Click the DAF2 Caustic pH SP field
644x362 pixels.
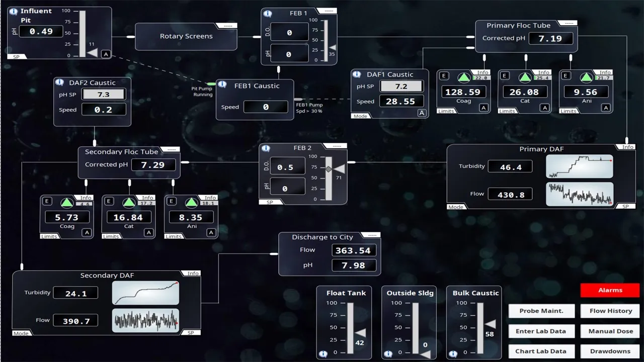[x=104, y=95]
